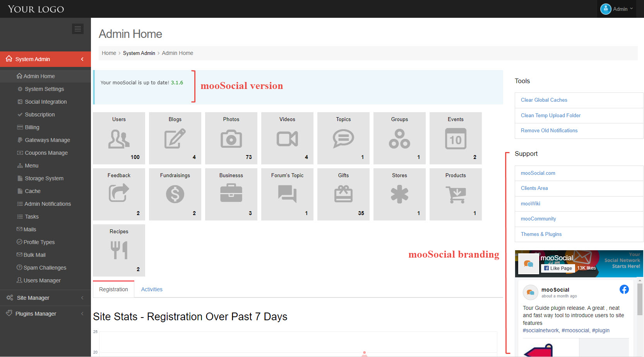This screenshot has height=357, width=644.
Task: Click System Admin in the breadcrumb
Action: (139, 53)
